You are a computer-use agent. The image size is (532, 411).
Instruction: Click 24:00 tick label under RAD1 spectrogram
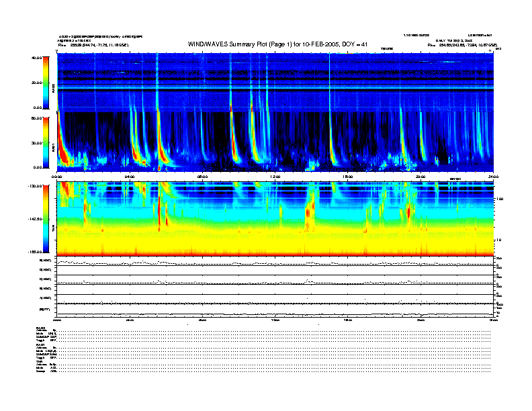point(493,177)
